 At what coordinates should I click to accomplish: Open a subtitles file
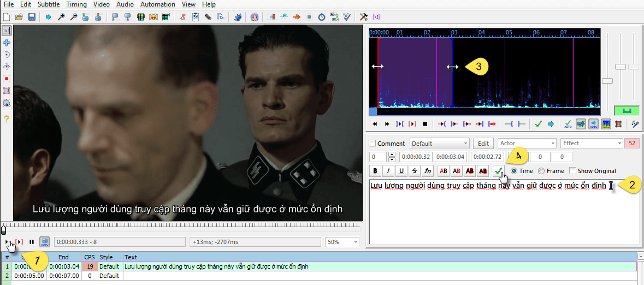point(19,17)
